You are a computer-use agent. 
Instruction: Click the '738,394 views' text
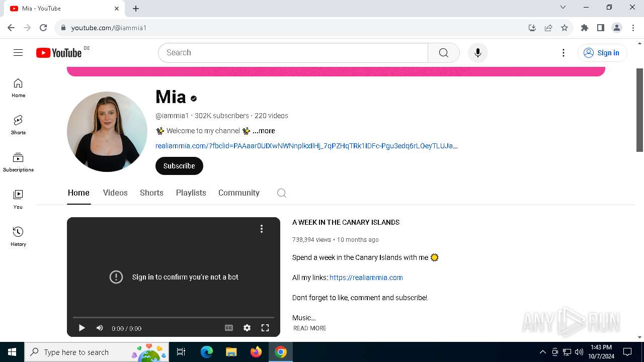(311, 240)
